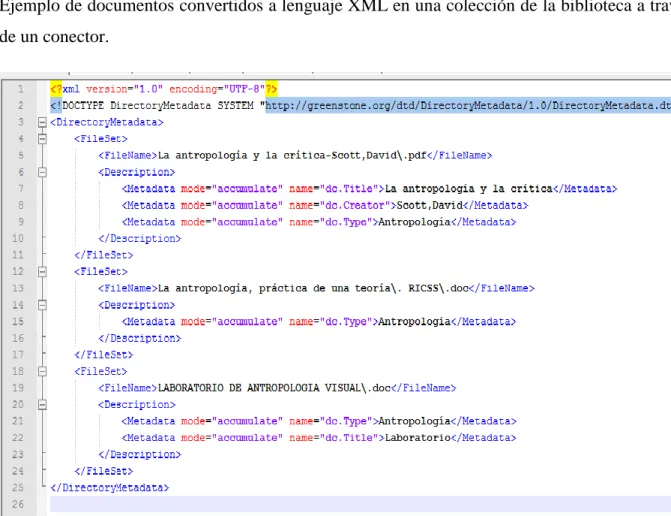Click the dc.Title metadata 'La antropología y la crítica'
Viewport: 671px width, 516px height.
point(369,189)
